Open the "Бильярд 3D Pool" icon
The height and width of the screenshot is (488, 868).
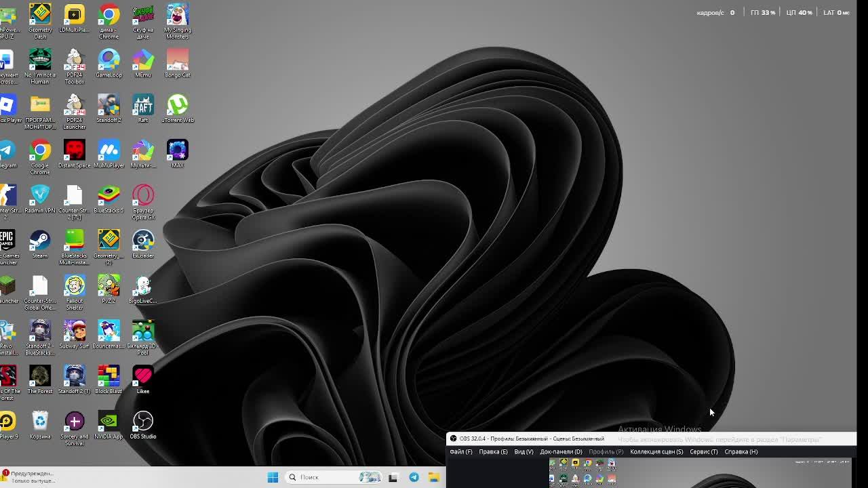click(x=143, y=338)
